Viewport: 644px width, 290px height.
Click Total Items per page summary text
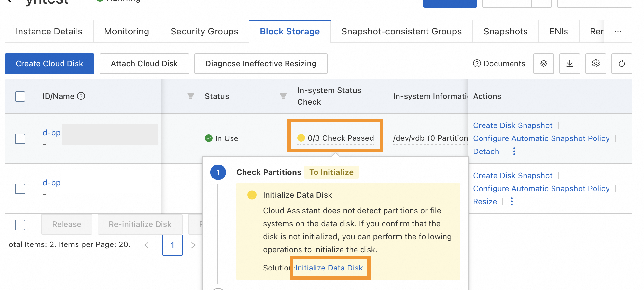68,244
